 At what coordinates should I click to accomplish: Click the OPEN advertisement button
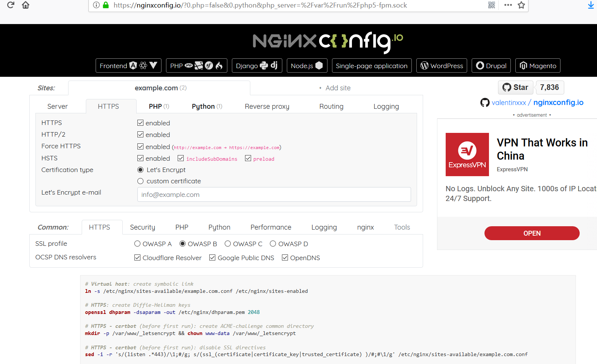(532, 233)
